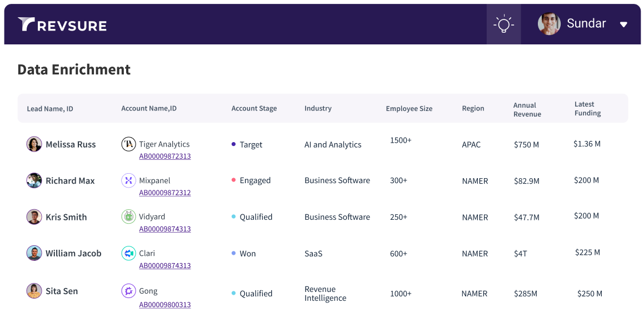Screen dimensions: 644x328
Task: Click the $250 M latest funding value
Action: click(590, 294)
